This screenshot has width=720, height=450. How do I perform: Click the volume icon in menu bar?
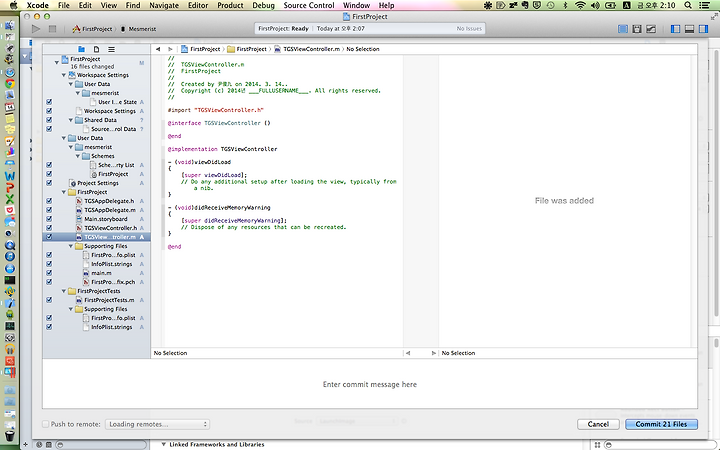(596, 6)
